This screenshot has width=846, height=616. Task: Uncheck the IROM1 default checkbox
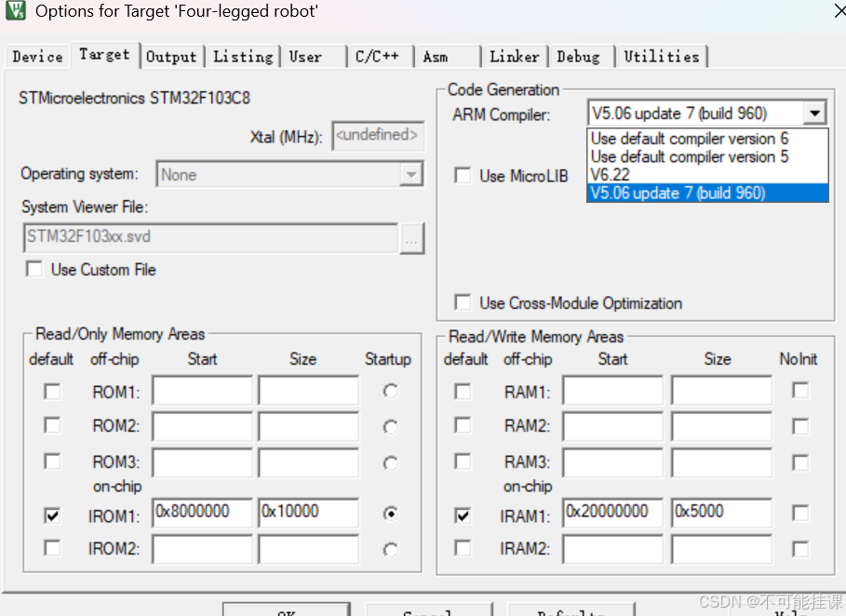[52, 516]
